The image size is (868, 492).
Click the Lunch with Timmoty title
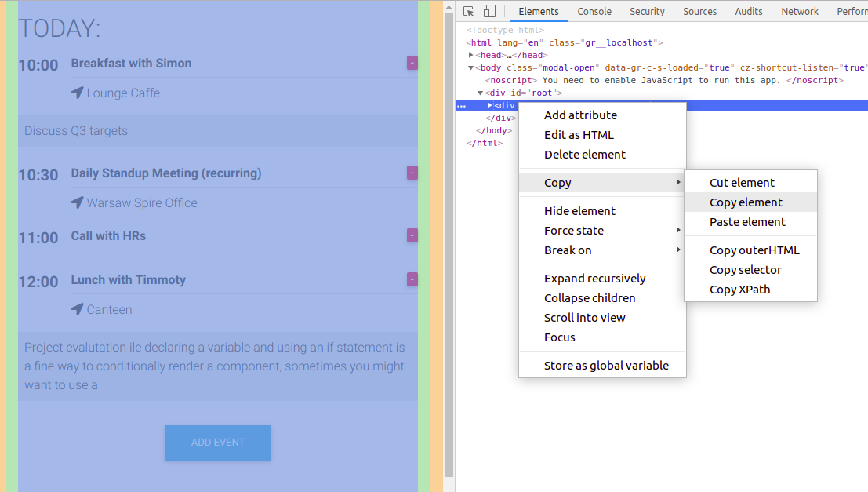[129, 280]
